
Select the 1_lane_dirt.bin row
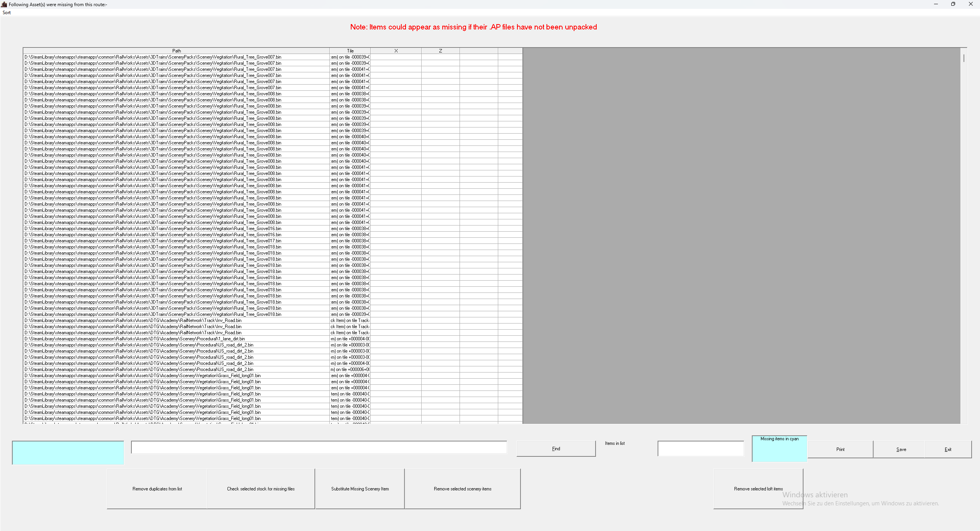pyautogui.click(x=135, y=339)
